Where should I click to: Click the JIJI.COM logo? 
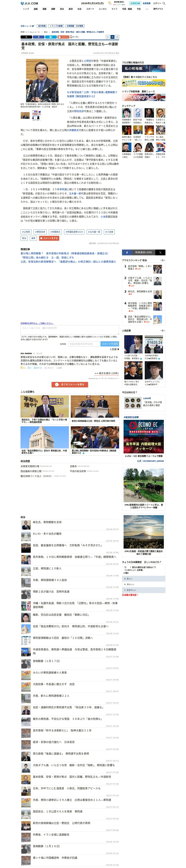pos(29,3)
